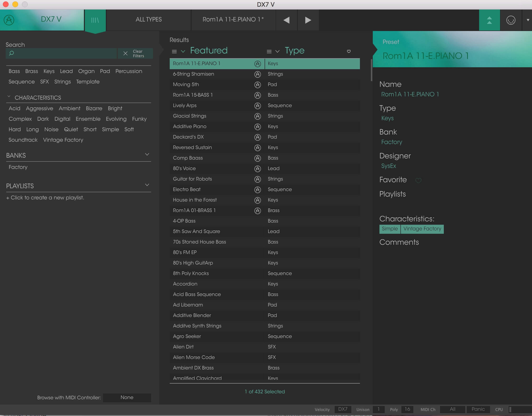Open the Type column options menu icon
Screen dimensions: 532x416
(269, 52)
